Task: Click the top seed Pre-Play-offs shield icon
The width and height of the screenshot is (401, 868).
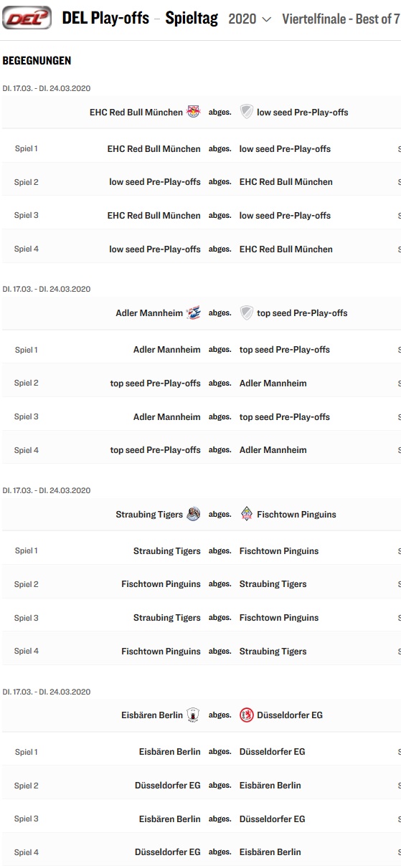Action: pyautogui.click(x=247, y=313)
